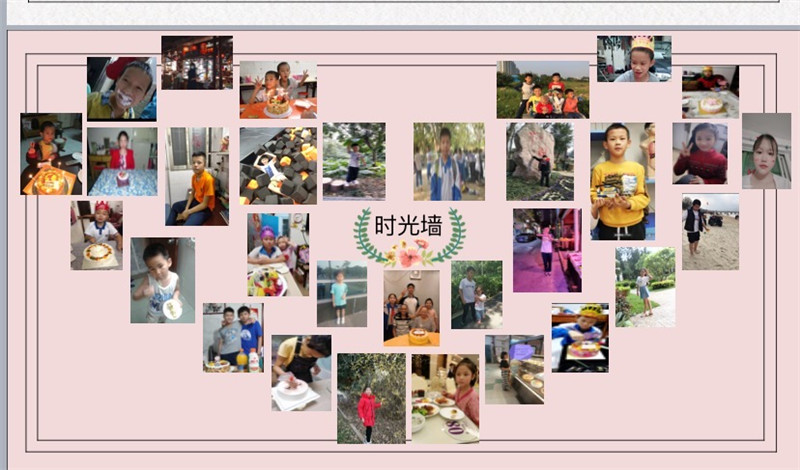Click boy in yellow sweater holding toy

pyautogui.click(x=622, y=181)
